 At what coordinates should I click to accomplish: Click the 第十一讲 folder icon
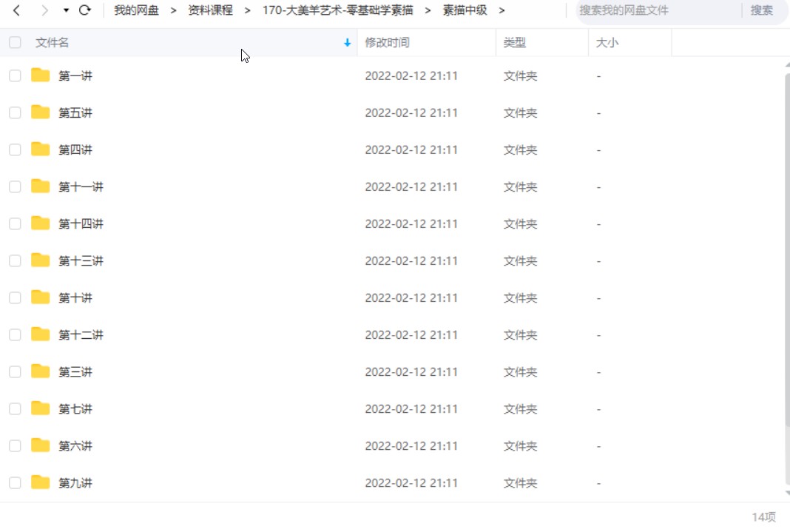[x=40, y=186]
